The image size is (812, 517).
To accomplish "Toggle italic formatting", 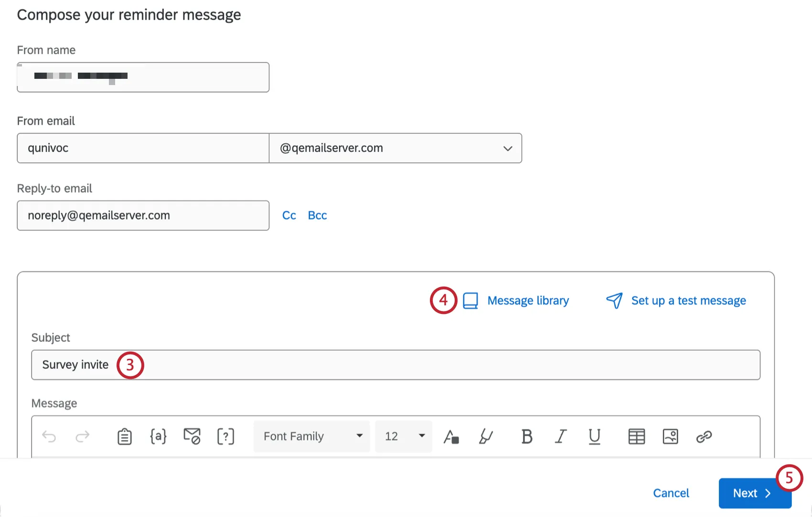I will [561, 436].
